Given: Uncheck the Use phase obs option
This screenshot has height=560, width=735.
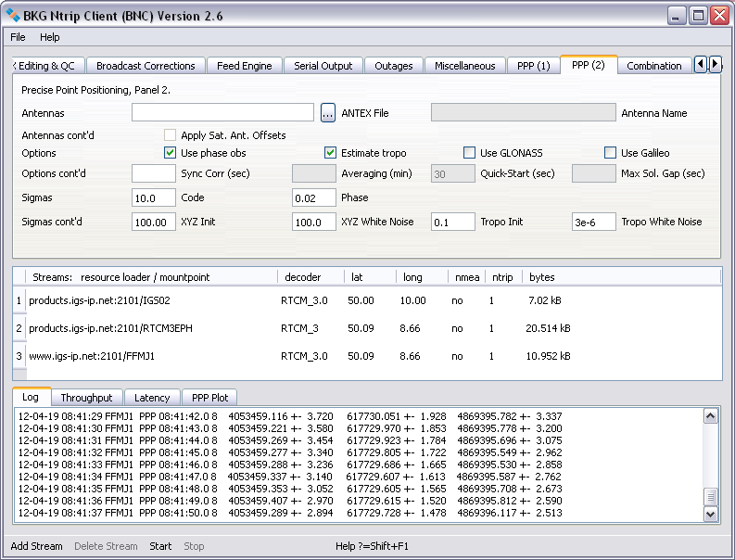Looking at the screenshot, I should point(170,153).
